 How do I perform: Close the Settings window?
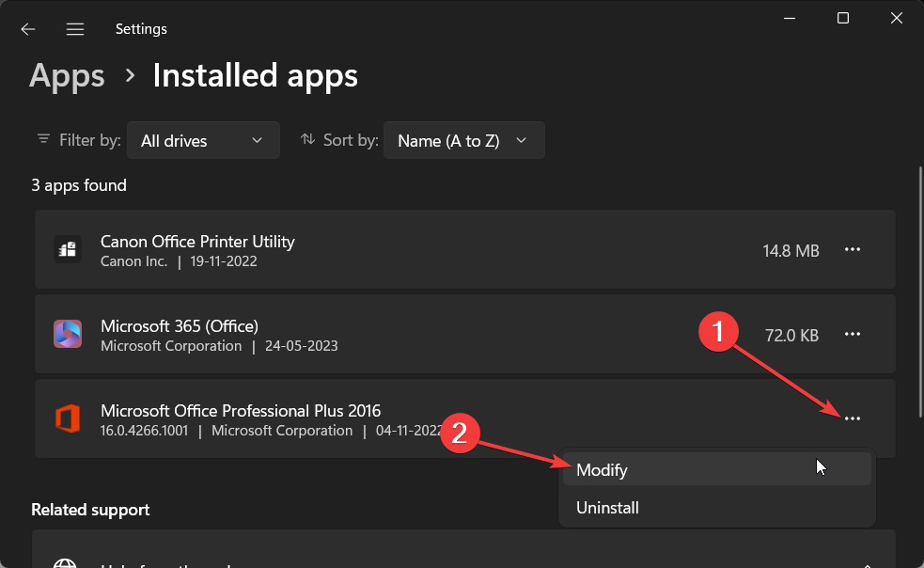point(897,18)
